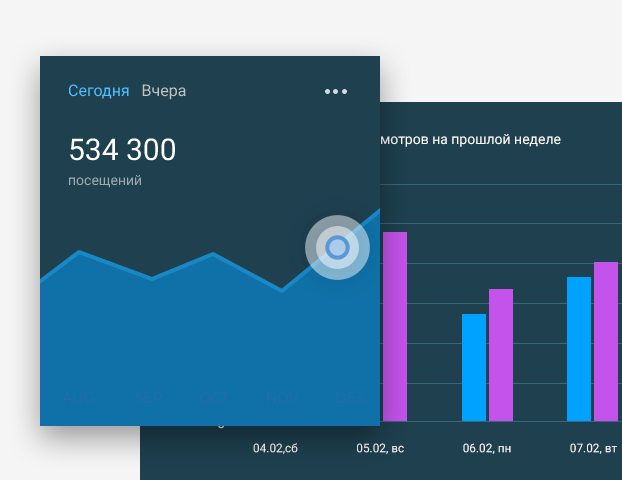Click the 06.02, пн axis date label
This screenshot has width=622, height=480.
[x=486, y=449]
